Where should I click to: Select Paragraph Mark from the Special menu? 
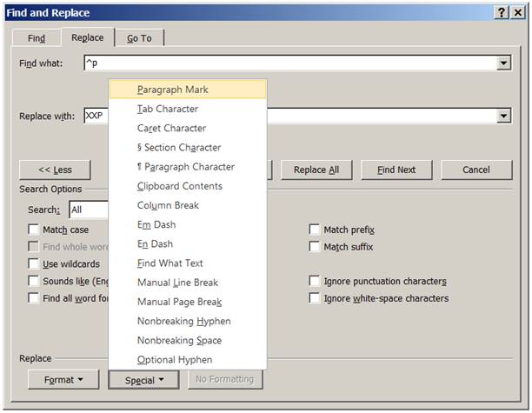pos(173,90)
